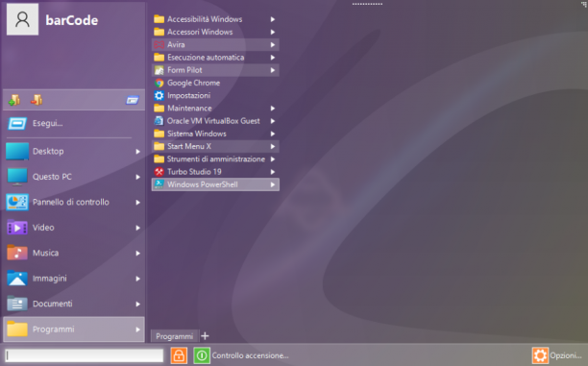Click the Accessibilità Windows folder icon

click(x=159, y=19)
